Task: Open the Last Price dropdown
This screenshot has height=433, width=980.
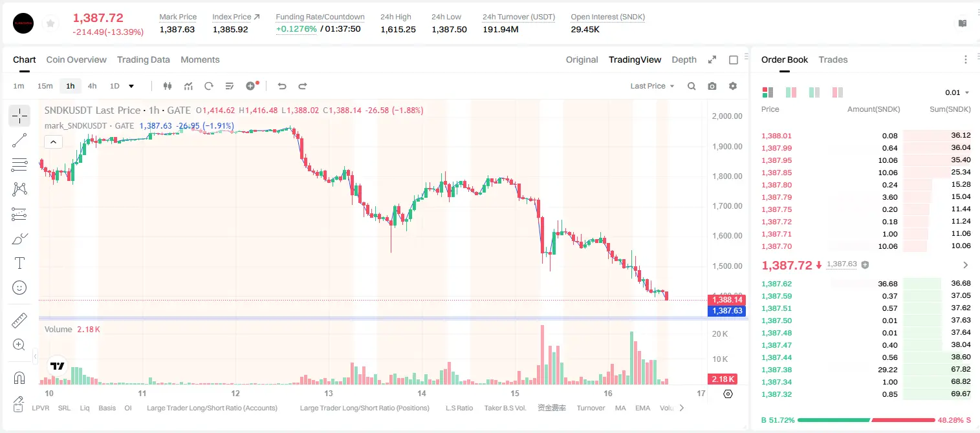Action: point(652,86)
